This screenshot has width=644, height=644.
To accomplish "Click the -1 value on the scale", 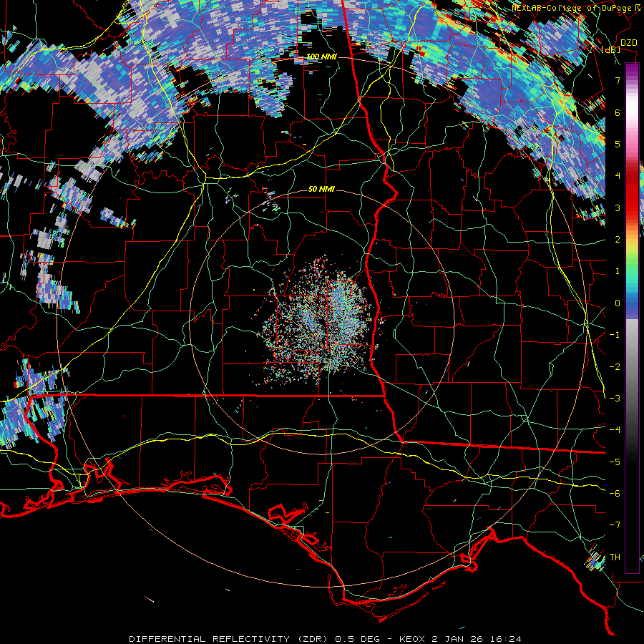I will (615, 335).
